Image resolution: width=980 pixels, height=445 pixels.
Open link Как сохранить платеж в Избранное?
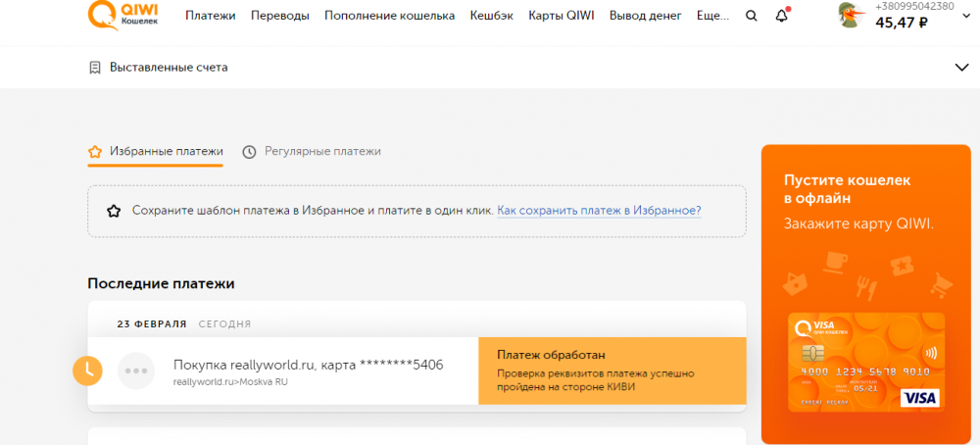pyautogui.click(x=600, y=211)
